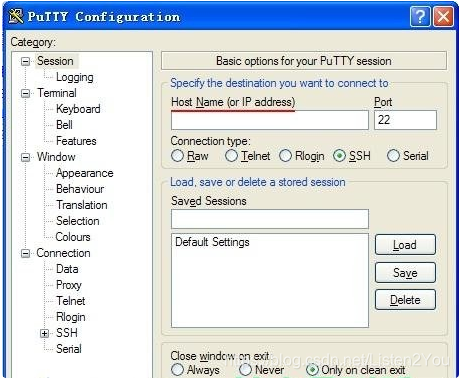Screen dimensions: 459x379
Task: Open the Behaviour settings category
Action: click(x=80, y=189)
